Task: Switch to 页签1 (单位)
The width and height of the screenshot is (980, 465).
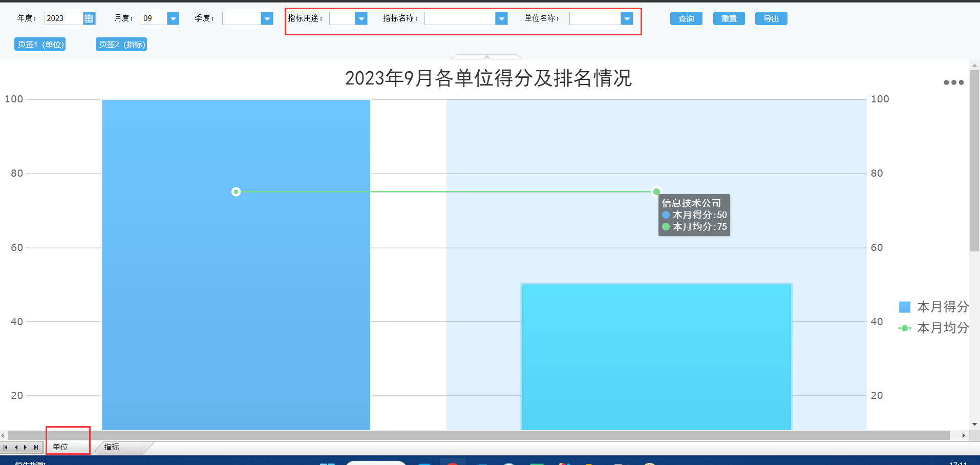Action: click(40, 44)
